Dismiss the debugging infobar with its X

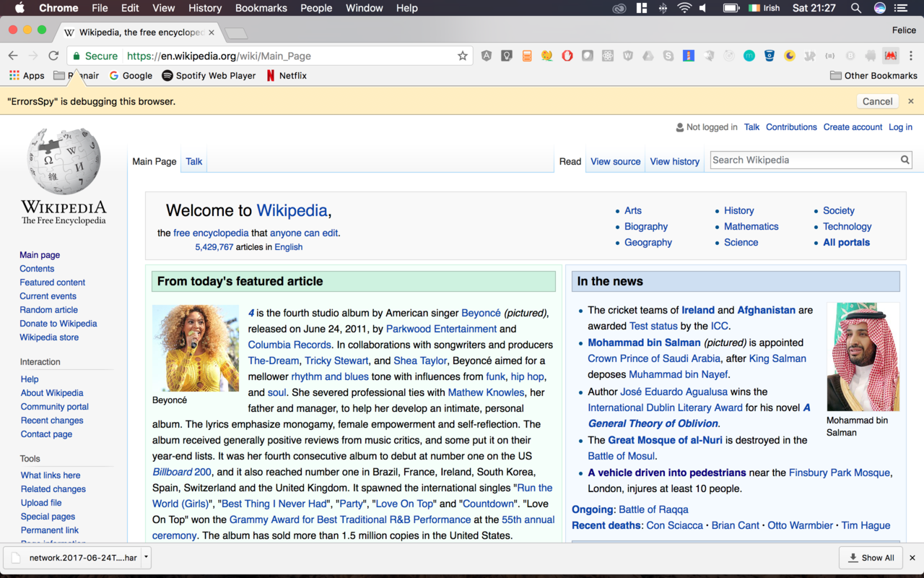[x=911, y=101]
